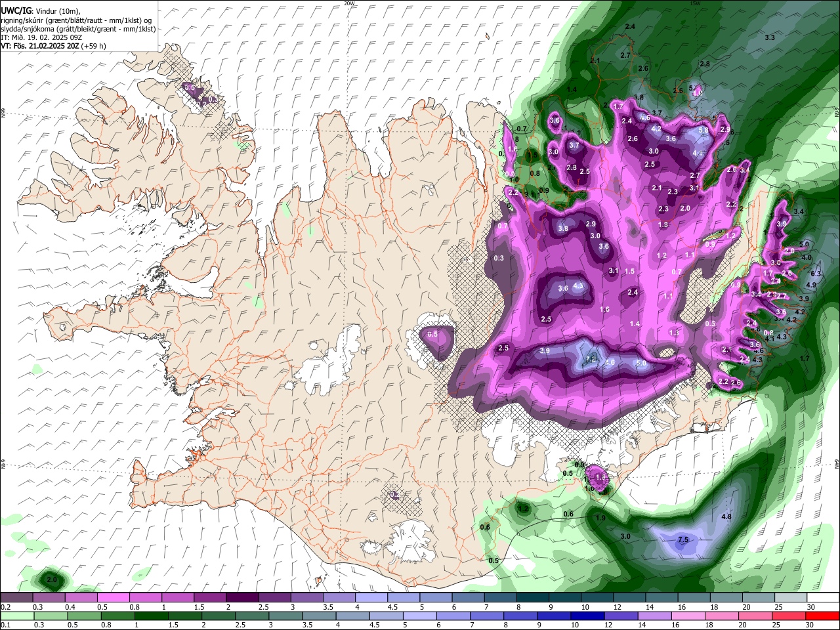Select the 3.3 value on the map
This screenshot has width=840, height=630.
coord(770,38)
